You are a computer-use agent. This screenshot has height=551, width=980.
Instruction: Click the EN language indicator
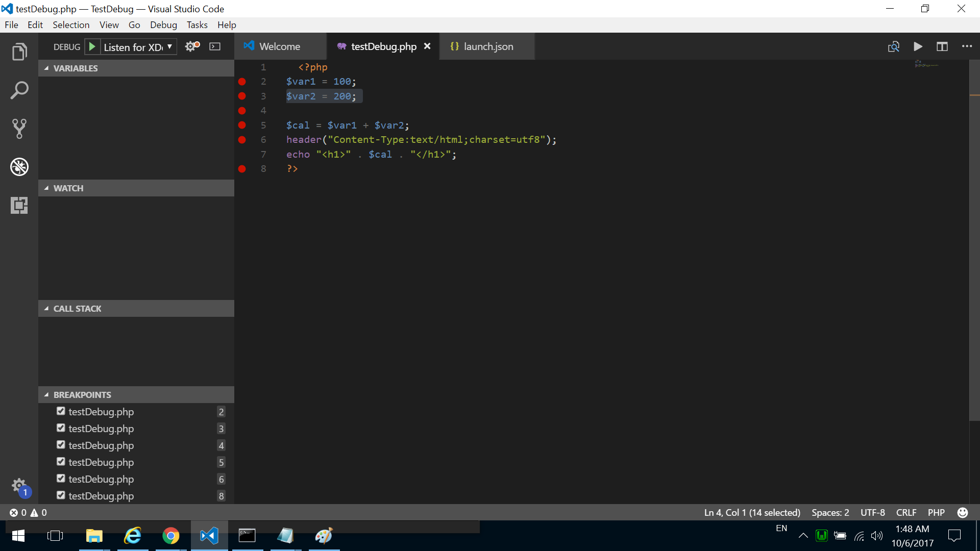pos(781,529)
